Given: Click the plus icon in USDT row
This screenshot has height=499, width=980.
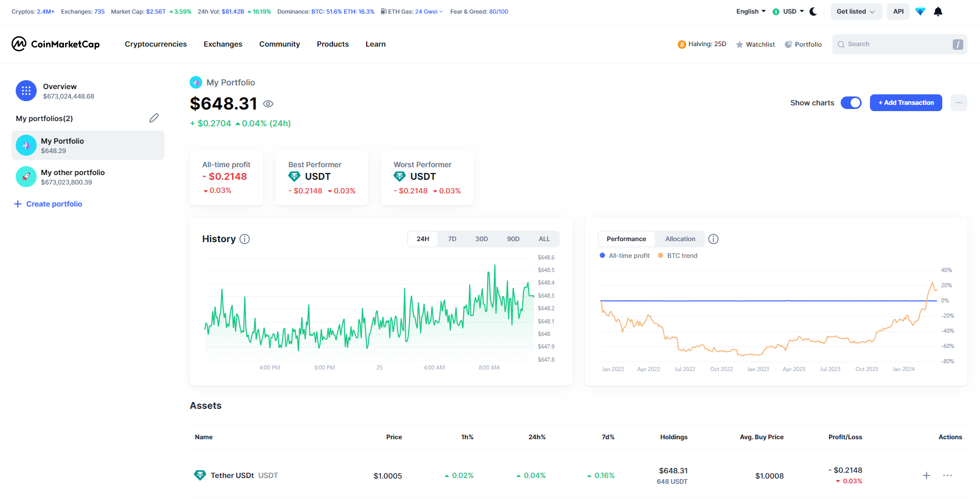Looking at the screenshot, I should (926, 475).
